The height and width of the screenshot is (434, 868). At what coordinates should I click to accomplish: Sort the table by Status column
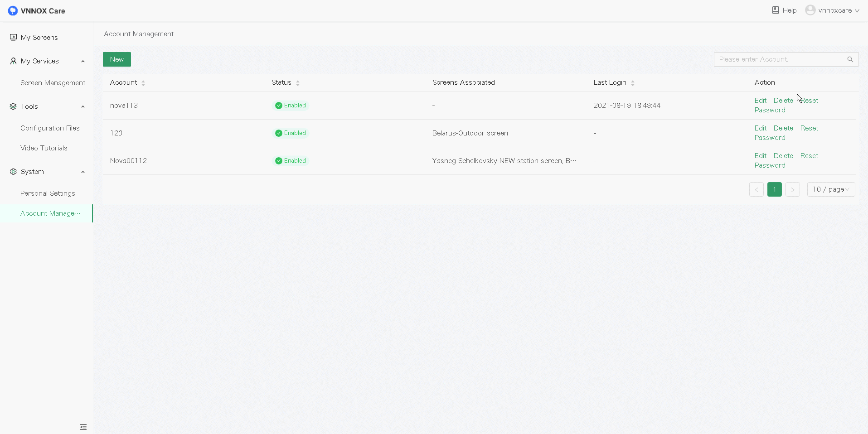click(298, 83)
